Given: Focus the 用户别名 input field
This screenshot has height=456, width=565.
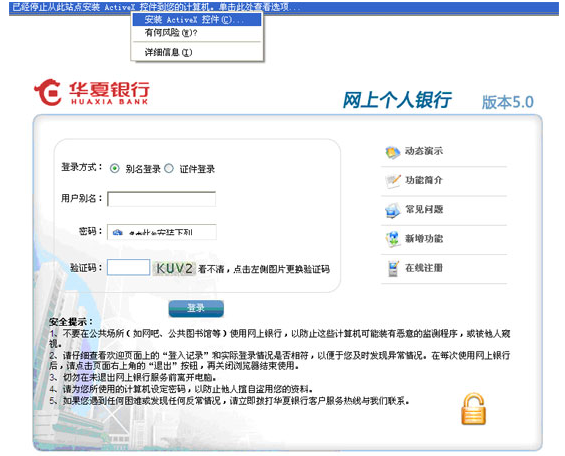Looking at the screenshot, I should (x=161, y=199).
